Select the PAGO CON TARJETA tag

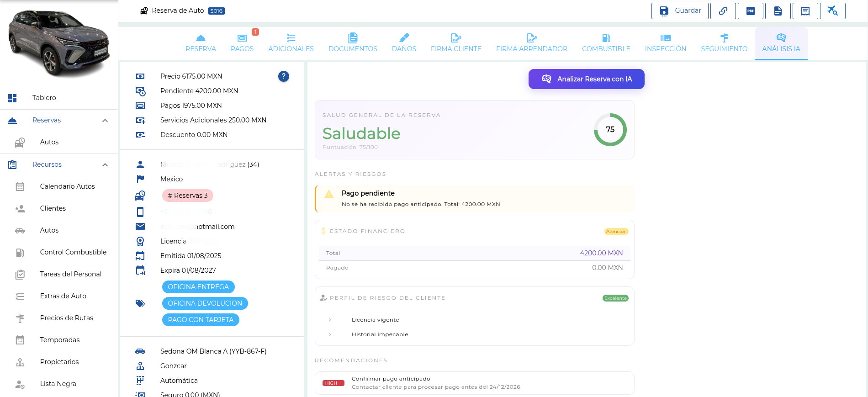click(x=201, y=320)
